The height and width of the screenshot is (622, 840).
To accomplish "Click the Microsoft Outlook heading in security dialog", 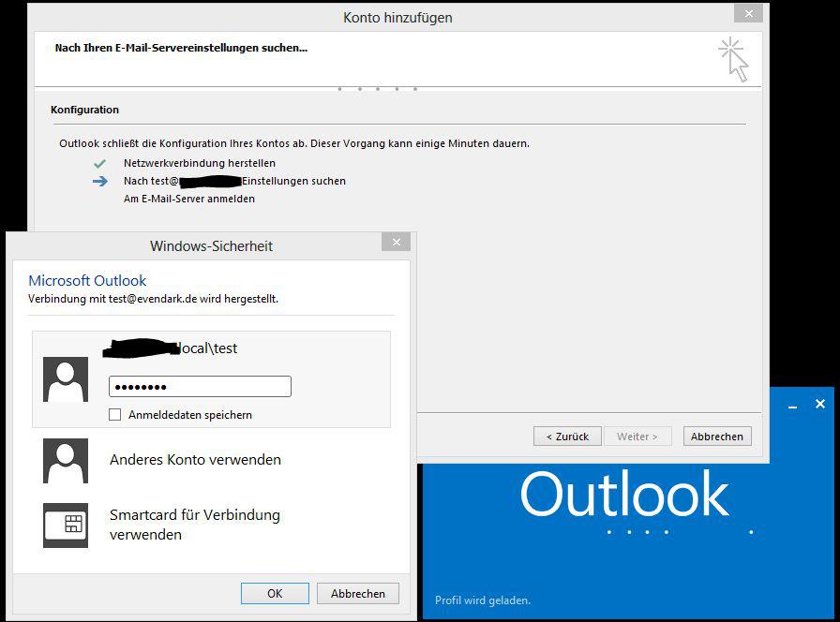I will pos(87,280).
